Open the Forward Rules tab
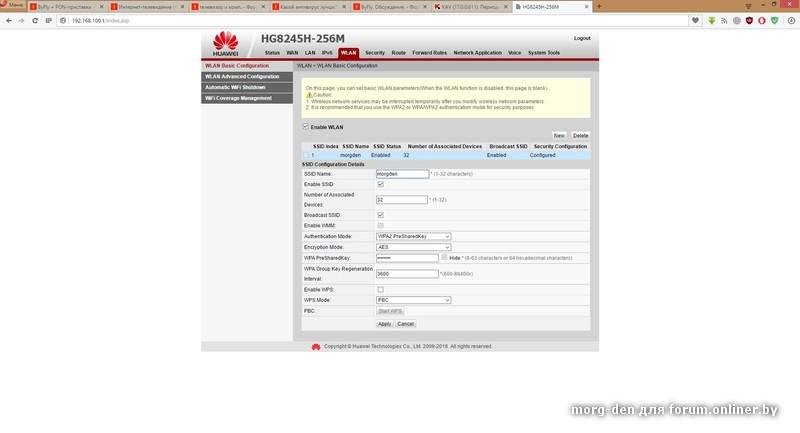This screenshot has height=433, width=800. pos(430,53)
